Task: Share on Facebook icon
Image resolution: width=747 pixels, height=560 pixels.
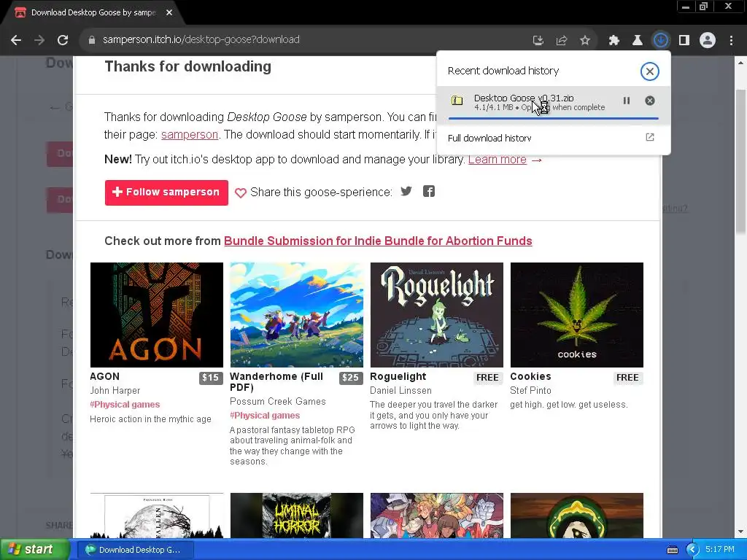Action: point(429,192)
